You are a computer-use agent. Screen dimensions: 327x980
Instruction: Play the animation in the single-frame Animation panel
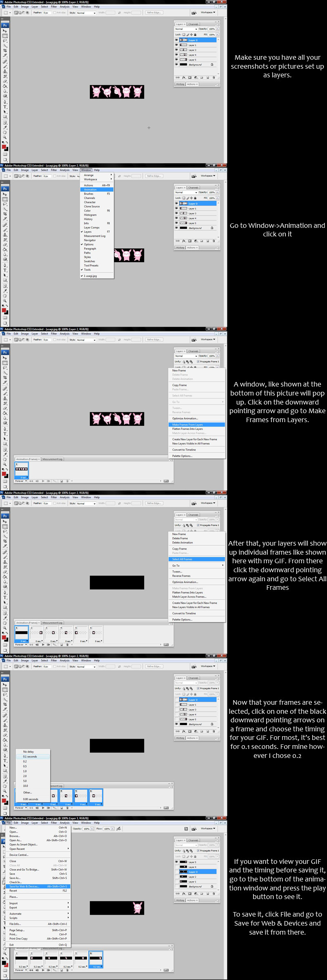pos(43,481)
